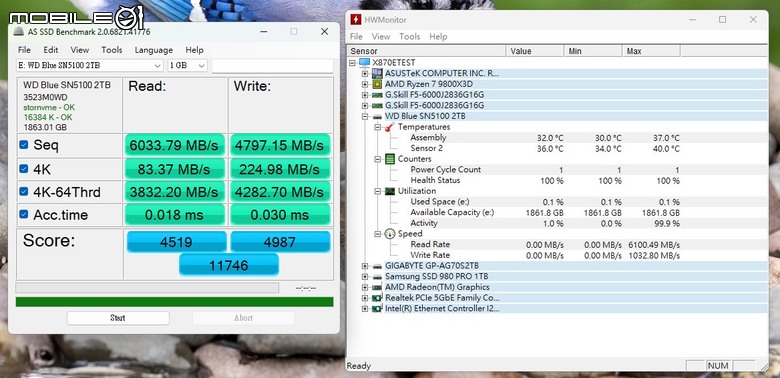Screen dimensions: 780x378
Task: Click the WD Blue SN5100 drive icon in HWMonitor
Action: (x=378, y=116)
